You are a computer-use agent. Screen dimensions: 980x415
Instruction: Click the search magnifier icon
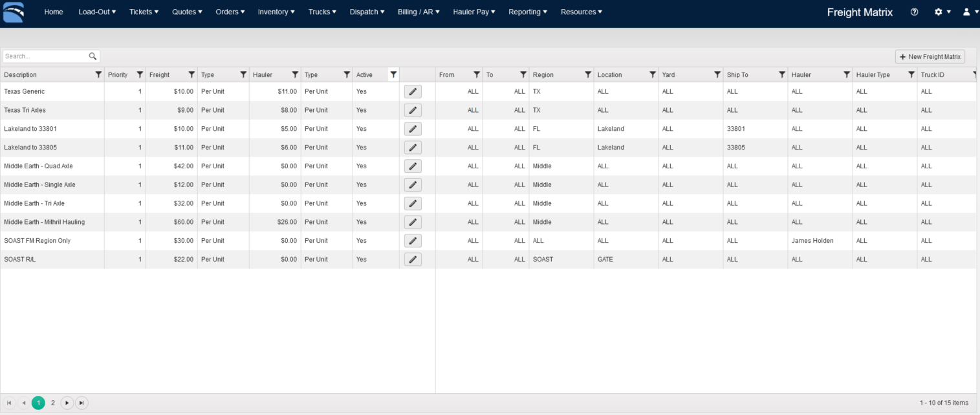93,56
